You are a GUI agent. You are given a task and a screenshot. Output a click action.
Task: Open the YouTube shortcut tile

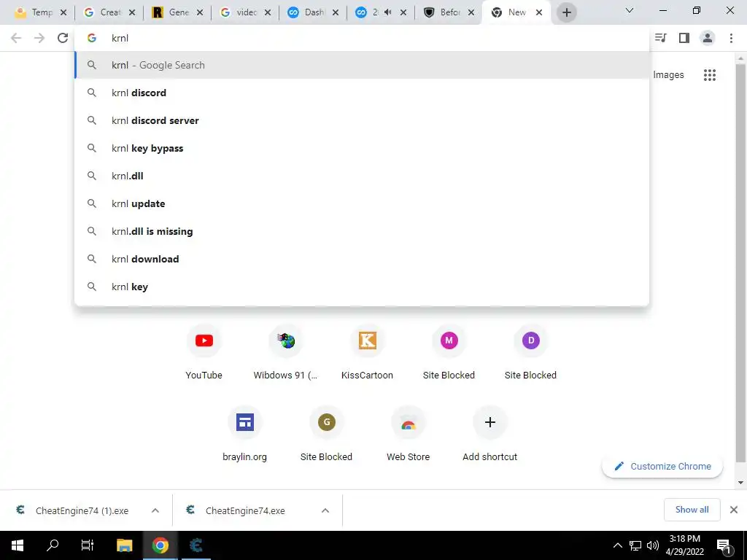point(204,352)
